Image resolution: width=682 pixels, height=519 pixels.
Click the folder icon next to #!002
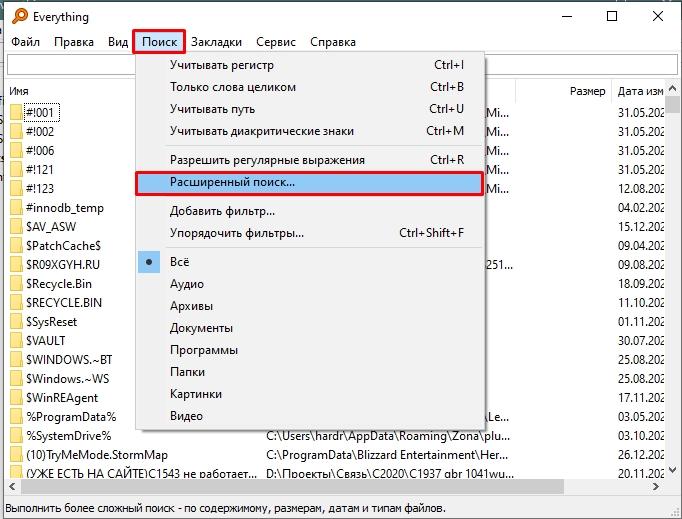[16, 131]
